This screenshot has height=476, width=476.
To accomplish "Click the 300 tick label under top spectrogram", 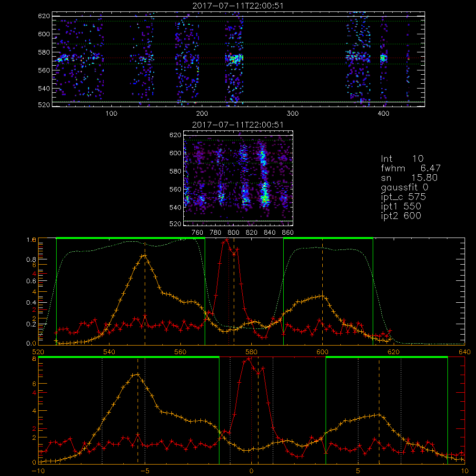I will [x=293, y=114].
